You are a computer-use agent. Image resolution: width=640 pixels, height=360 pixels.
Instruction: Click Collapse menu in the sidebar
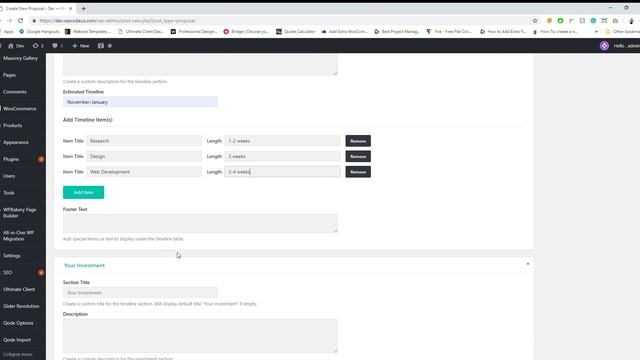pyautogui.click(x=18, y=354)
